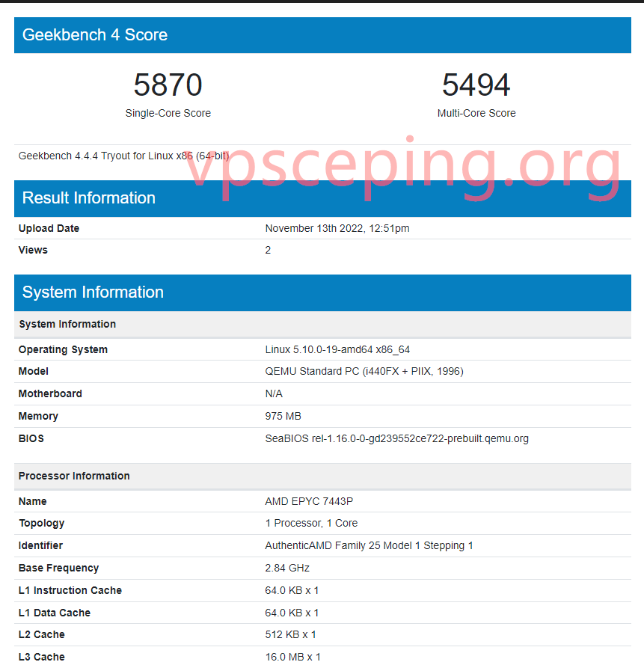Select the Multi-Core Score label
The height and width of the screenshot is (662, 644).
476,113
